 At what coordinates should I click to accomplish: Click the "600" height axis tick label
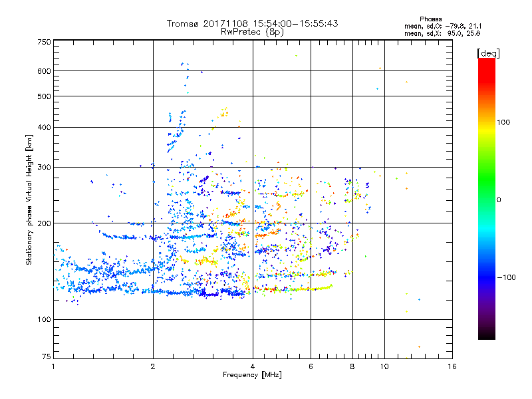click(44, 71)
